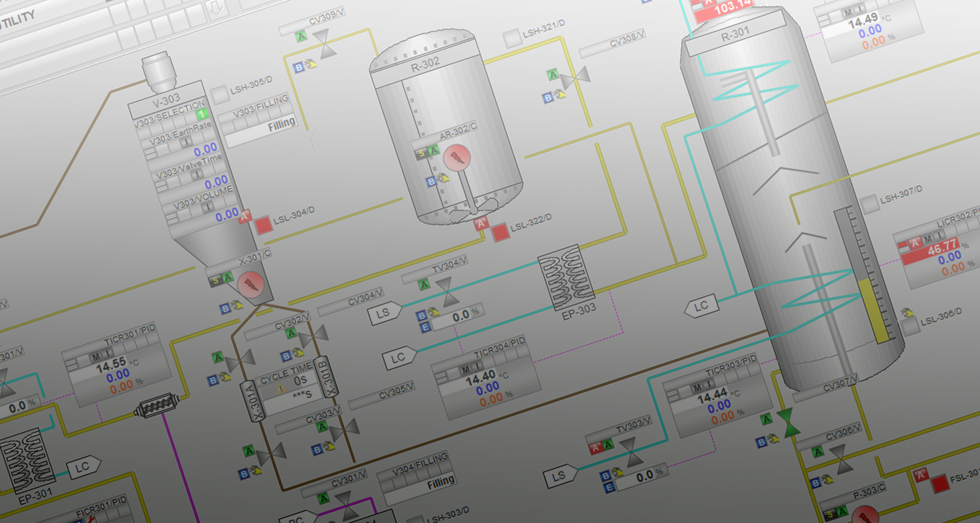Image resolution: width=980 pixels, height=523 pixels.
Task: Select the TV303/V control valve symbol
Action: pyautogui.click(x=631, y=451)
